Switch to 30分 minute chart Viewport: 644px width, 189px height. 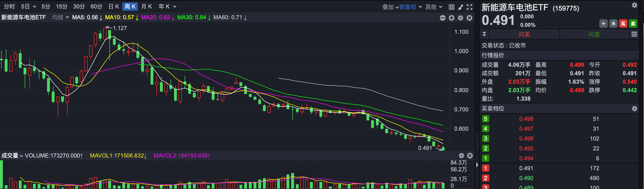pos(79,7)
